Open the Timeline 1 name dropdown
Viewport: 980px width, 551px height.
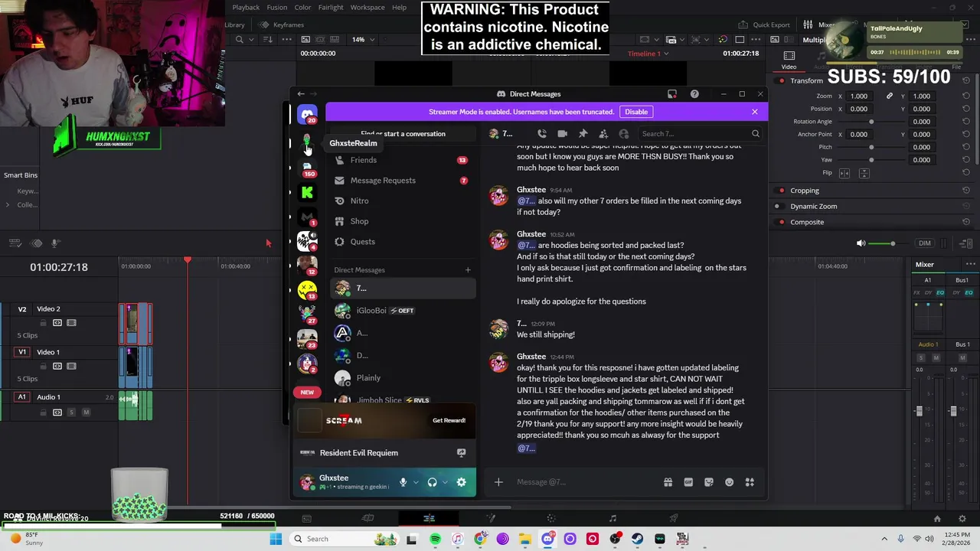648,54
